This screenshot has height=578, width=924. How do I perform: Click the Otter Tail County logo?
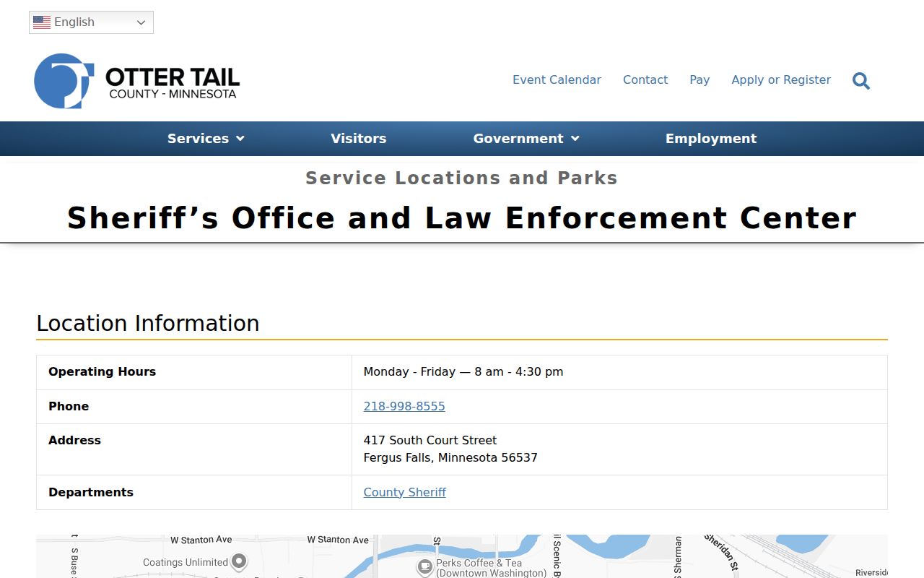pyautogui.click(x=136, y=81)
